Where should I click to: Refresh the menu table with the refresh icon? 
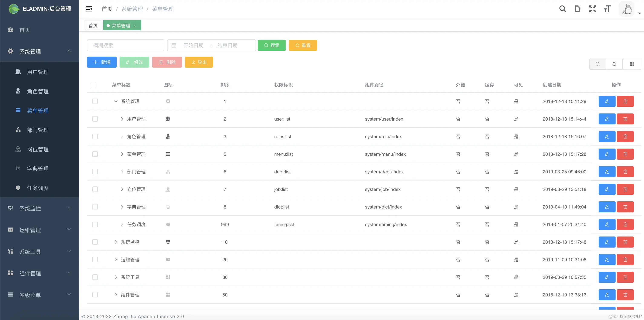coord(614,64)
